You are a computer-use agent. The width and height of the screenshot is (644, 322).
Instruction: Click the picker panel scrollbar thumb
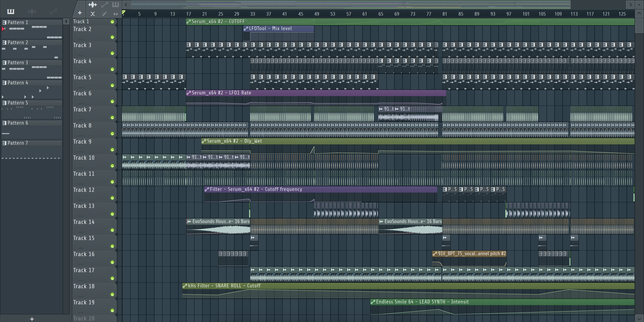click(x=66, y=21)
